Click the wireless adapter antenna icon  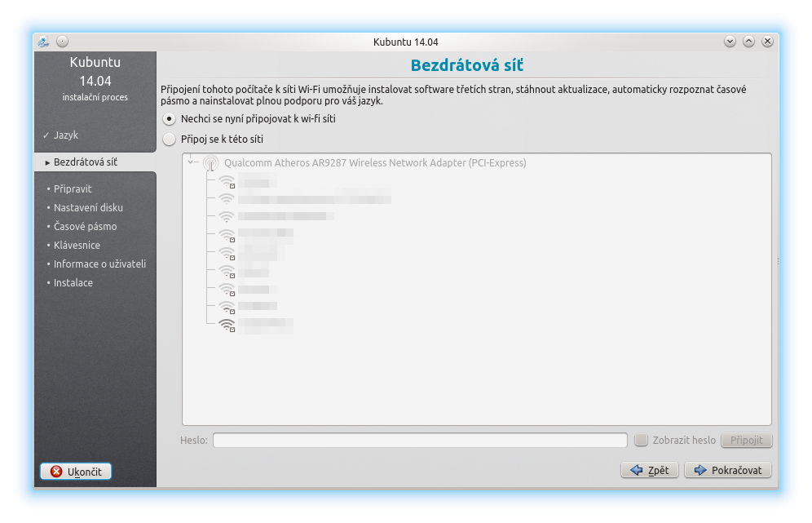pyautogui.click(x=211, y=163)
